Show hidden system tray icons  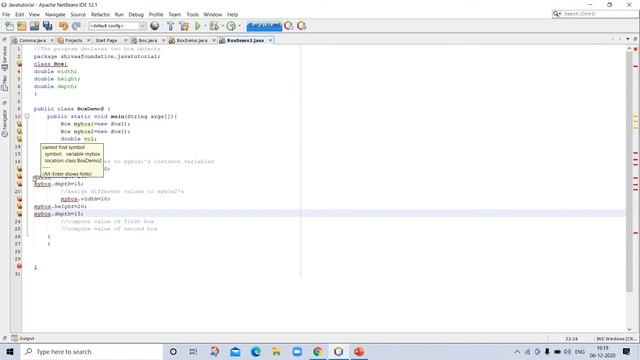(517, 351)
